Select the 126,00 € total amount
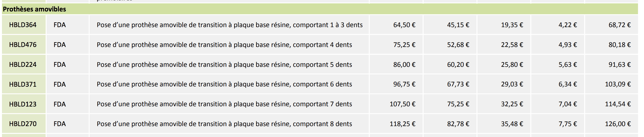 (618, 124)
